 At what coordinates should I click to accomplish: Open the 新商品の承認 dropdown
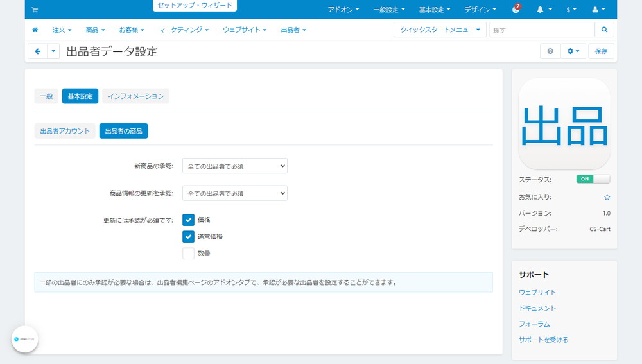[x=234, y=166]
